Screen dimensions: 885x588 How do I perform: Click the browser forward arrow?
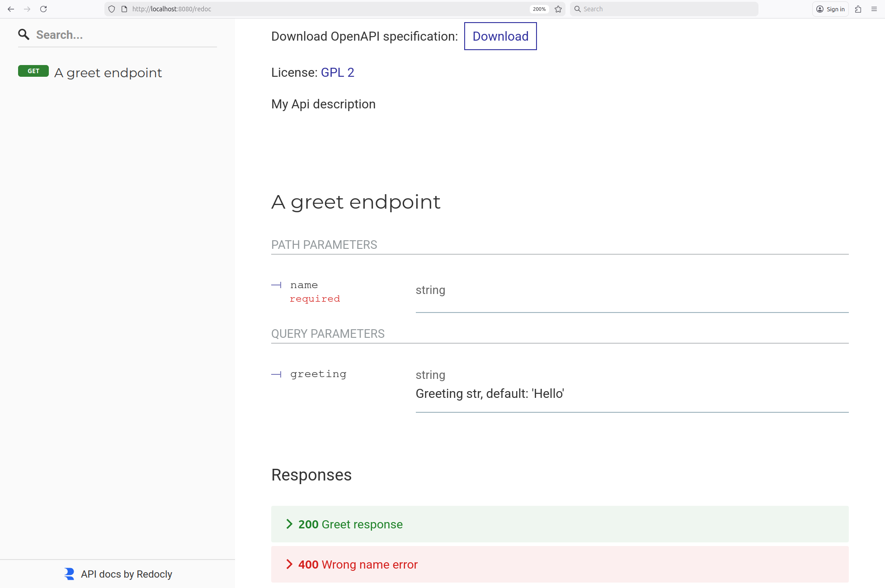tap(27, 9)
